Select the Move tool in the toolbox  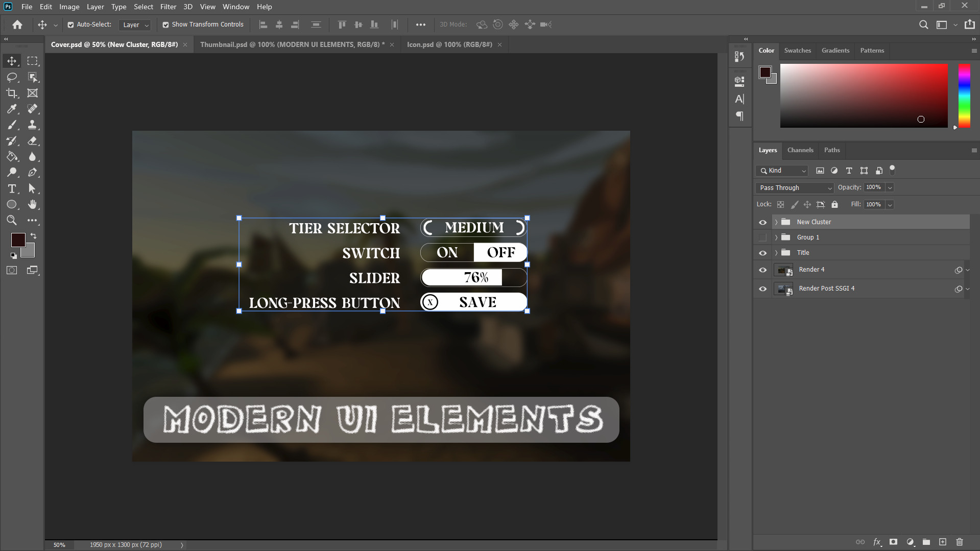[12, 61]
